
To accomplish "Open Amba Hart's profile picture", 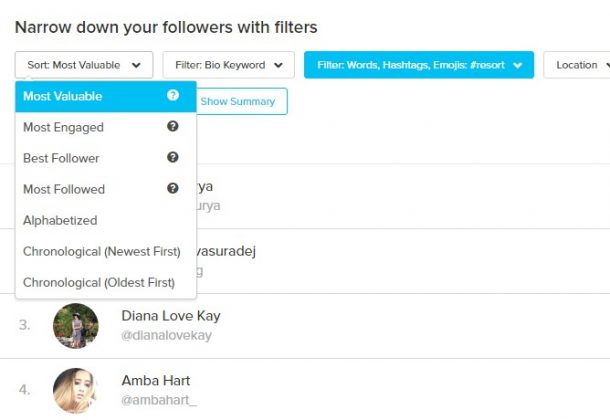I will pos(74,390).
